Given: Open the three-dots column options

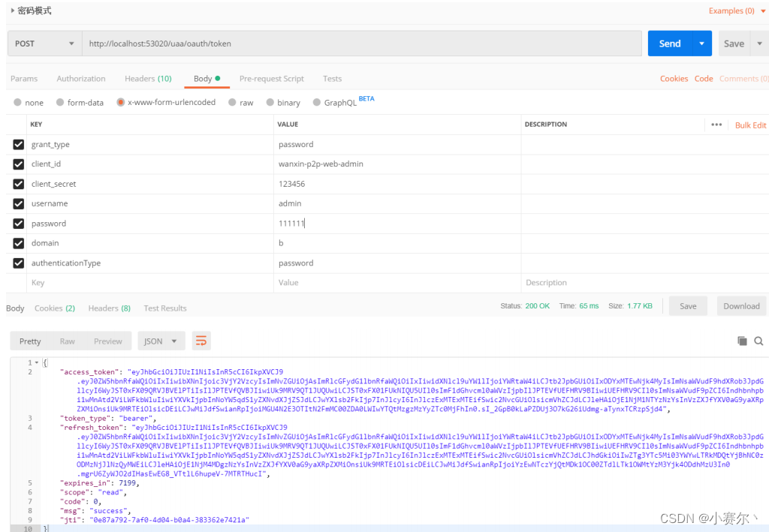Looking at the screenshot, I should (716, 125).
